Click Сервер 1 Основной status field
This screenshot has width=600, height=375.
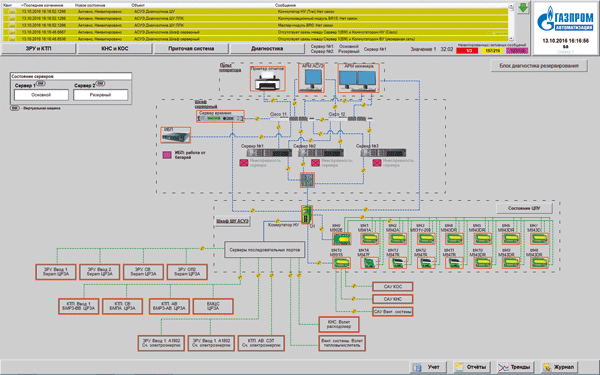(41, 95)
